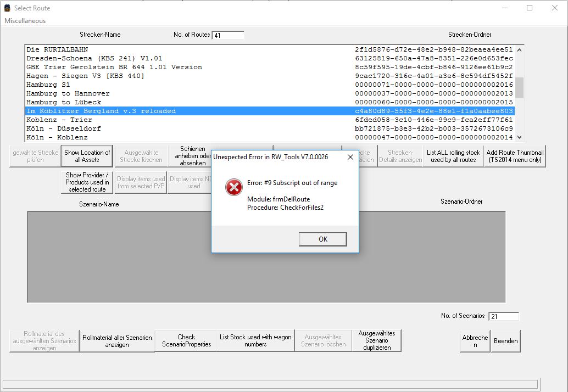Click Rollmaterial aller Szenarien anzeigen
568x392 pixels.
[117, 340]
